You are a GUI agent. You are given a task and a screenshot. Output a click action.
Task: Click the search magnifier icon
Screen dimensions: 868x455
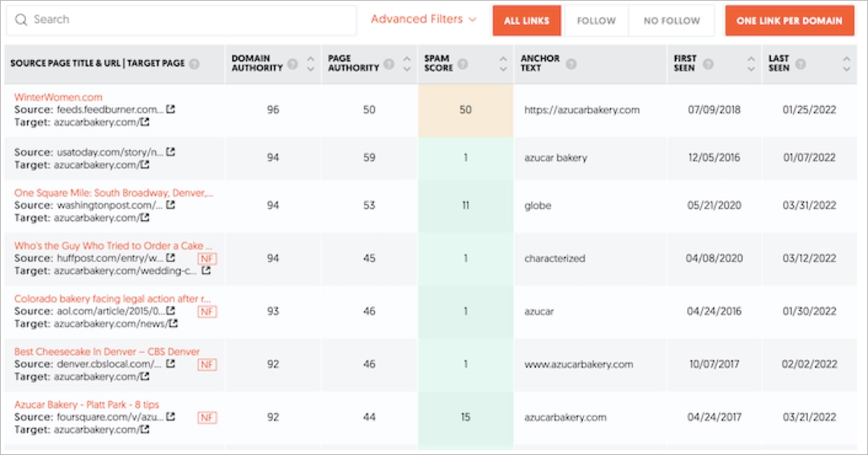(x=20, y=20)
